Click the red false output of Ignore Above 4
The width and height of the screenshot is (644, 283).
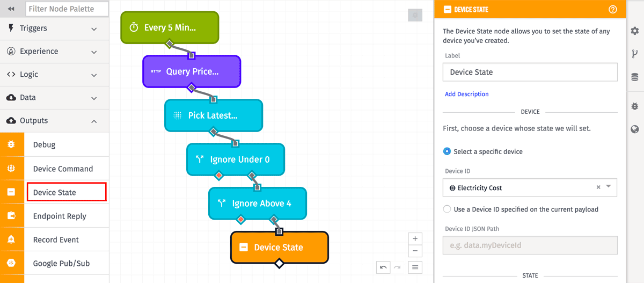click(x=241, y=219)
